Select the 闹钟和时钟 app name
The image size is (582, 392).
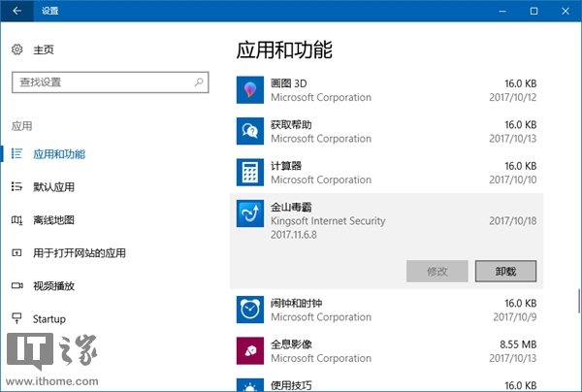(296, 304)
